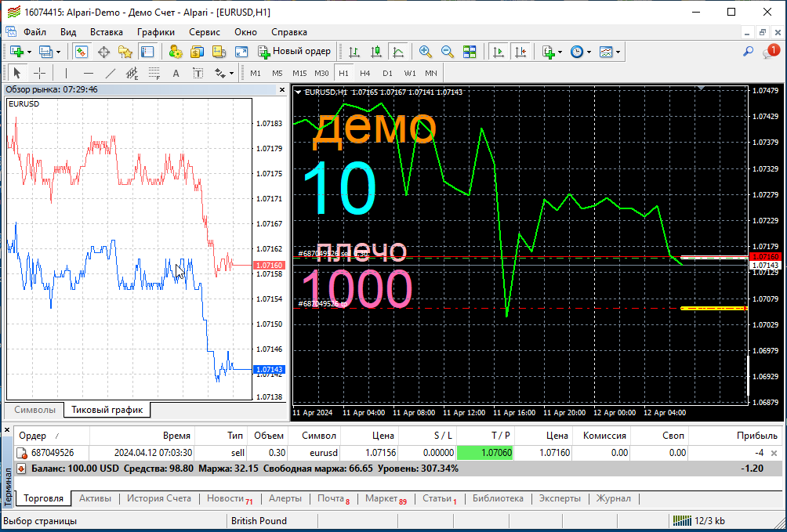Open a new chart window
This screenshot has width=787, height=532.
point(16,52)
